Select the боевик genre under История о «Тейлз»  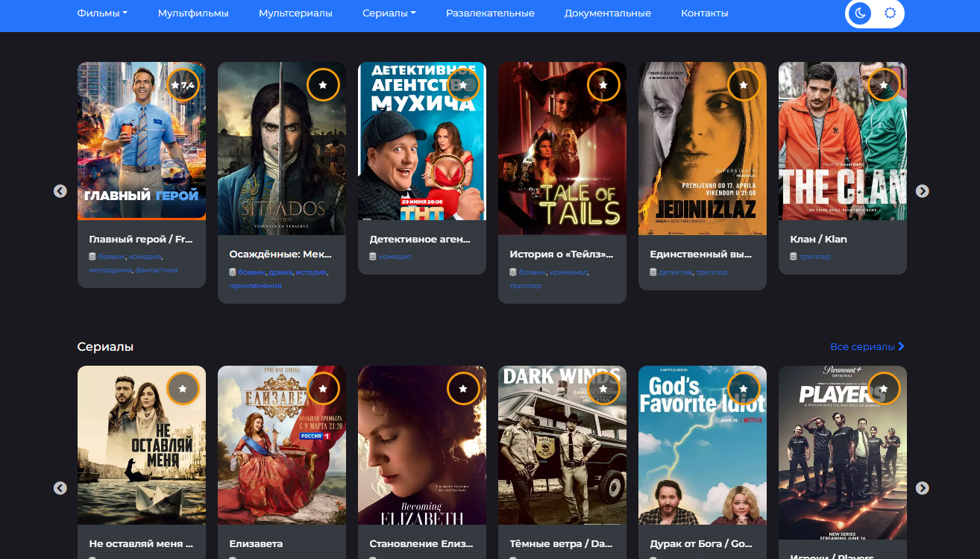(x=533, y=272)
